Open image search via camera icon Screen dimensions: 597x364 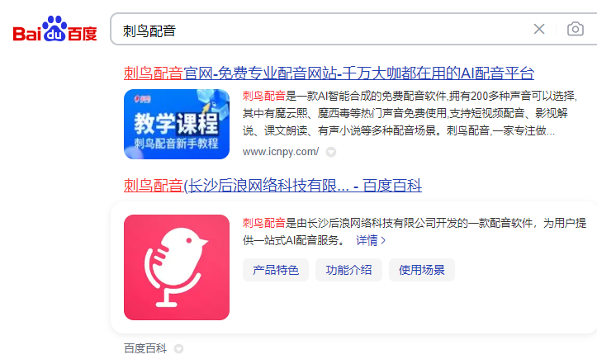[x=575, y=29]
